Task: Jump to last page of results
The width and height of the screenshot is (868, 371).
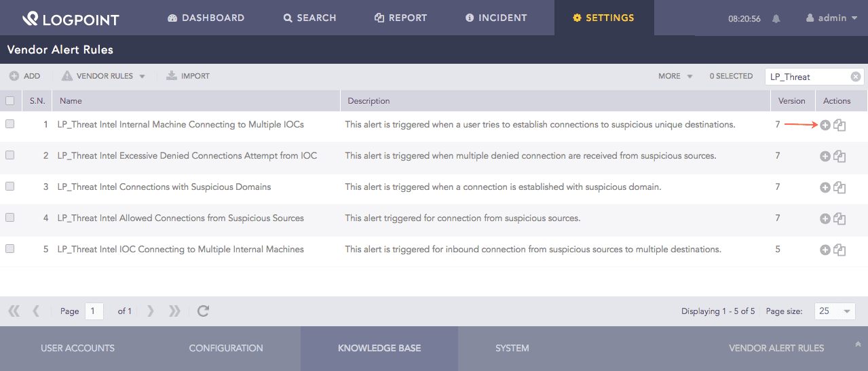Action: click(x=174, y=311)
